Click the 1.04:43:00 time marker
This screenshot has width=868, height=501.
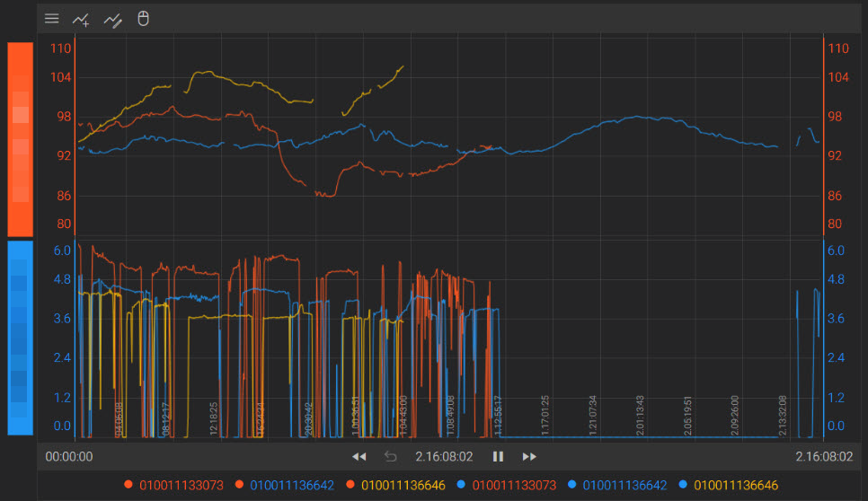point(403,416)
